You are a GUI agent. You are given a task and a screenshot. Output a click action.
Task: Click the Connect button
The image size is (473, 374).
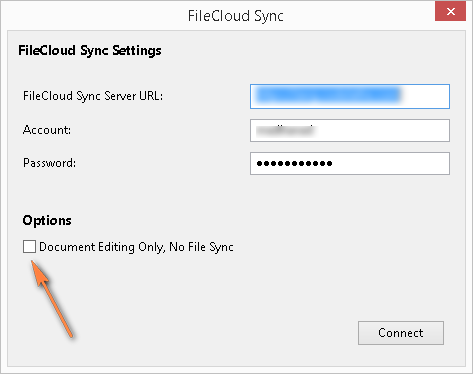pos(401,333)
